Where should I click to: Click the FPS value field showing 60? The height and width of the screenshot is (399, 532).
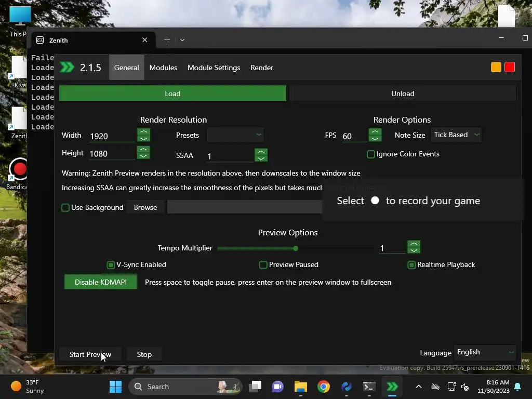coord(354,136)
